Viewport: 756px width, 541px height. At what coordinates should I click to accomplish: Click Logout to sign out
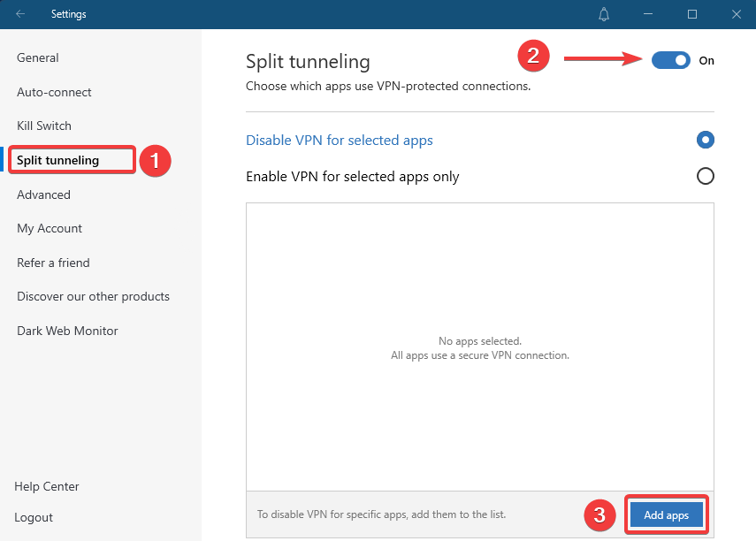click(33, 517)
